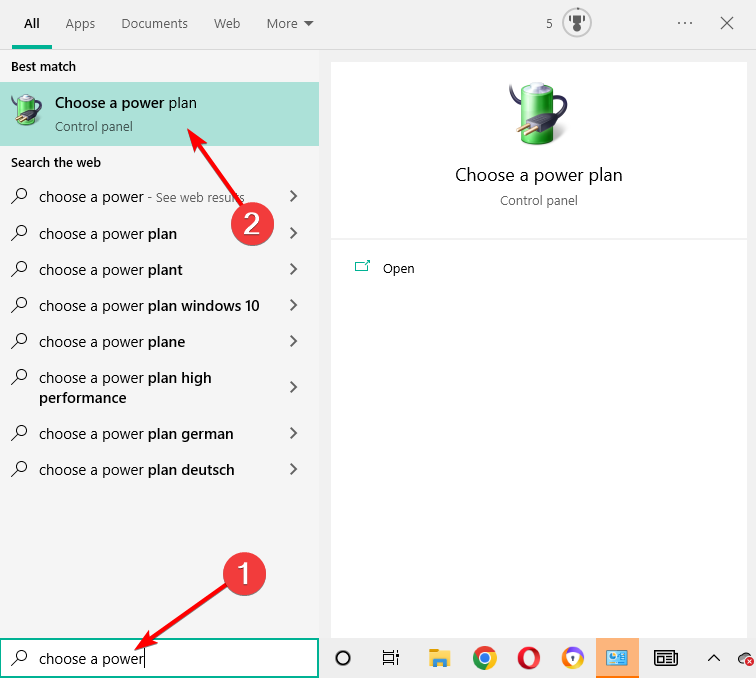Screen dimensions: 756x678
Task: Click search icon beside 'See web results'
Action: [x=19, y=196]
